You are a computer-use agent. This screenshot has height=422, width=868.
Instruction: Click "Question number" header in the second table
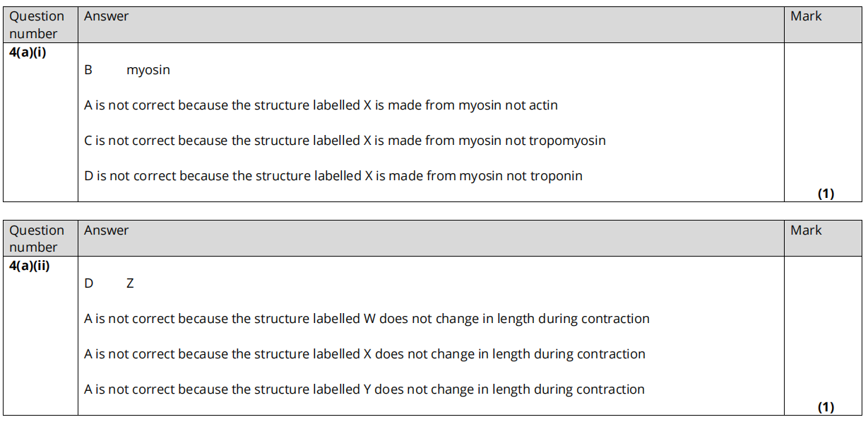(37, 239)
